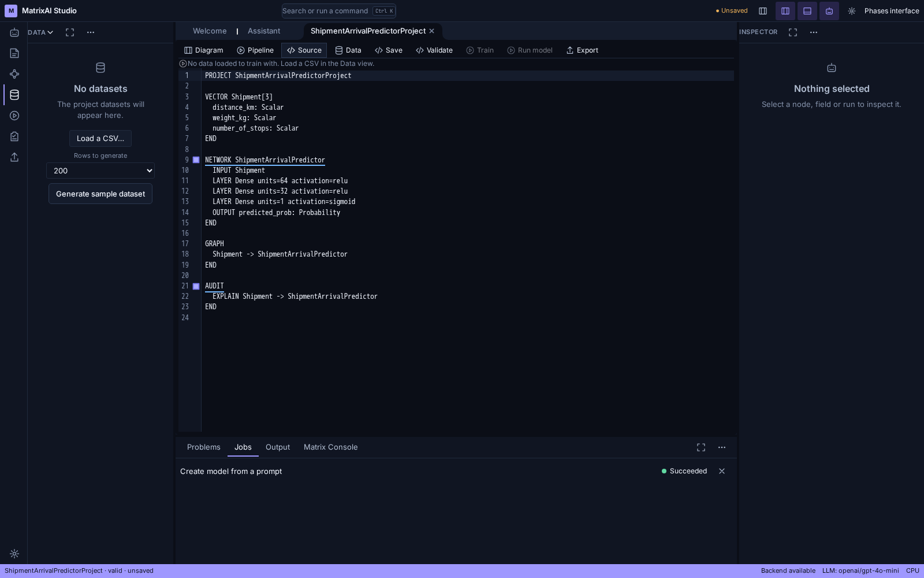Focus the Search or run a command field
Screen dimensions: 924x578
pyautogui.click(x=339, y=11)
